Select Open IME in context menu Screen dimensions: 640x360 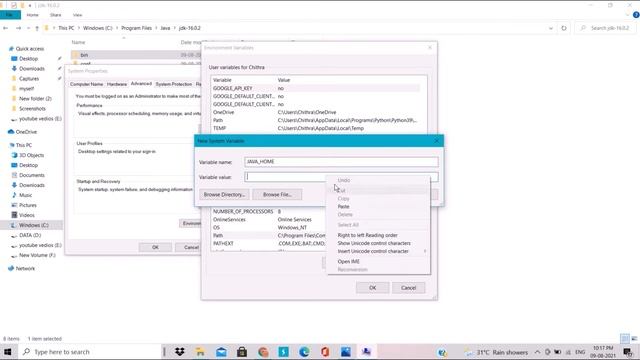(x=349, y=262)
